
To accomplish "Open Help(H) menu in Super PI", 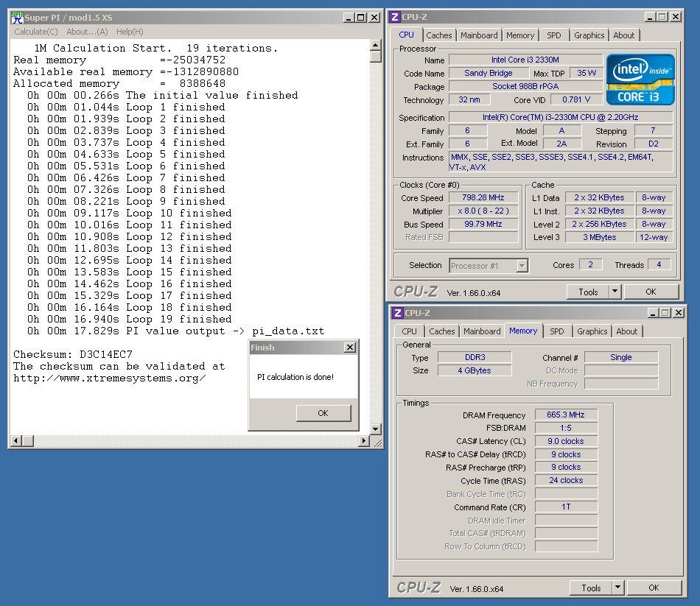I will [x=130, y=32].
